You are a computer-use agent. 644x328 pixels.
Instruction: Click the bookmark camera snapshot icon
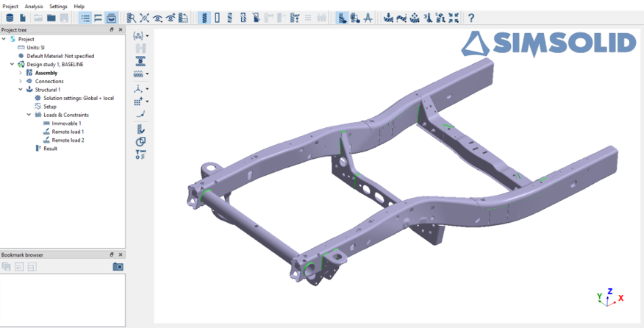click(118, 266)
